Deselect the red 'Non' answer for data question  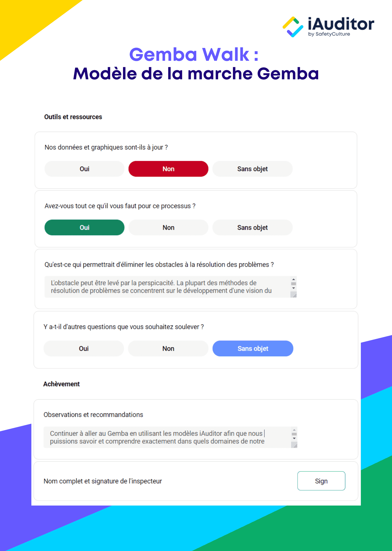tap(168, 169)
